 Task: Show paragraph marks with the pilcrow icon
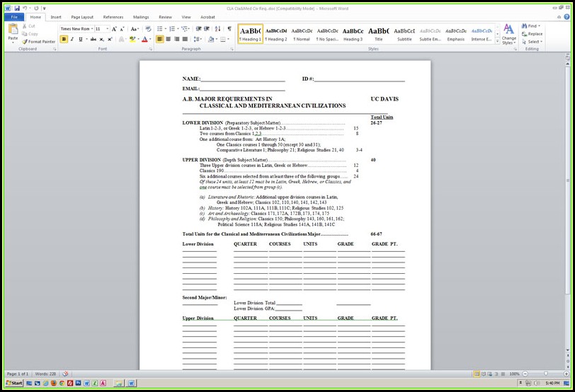coord(229,29)
